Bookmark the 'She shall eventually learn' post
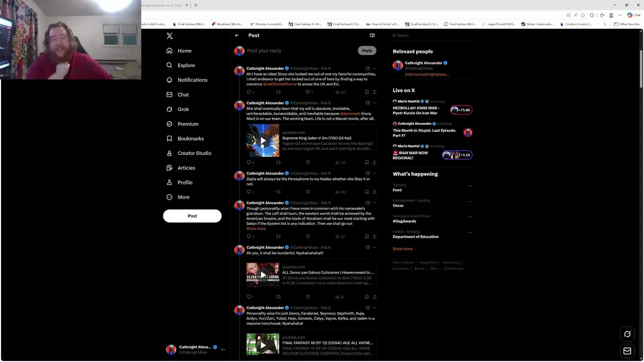The width and height of the screenshot is (644, 362). (367, 162)
